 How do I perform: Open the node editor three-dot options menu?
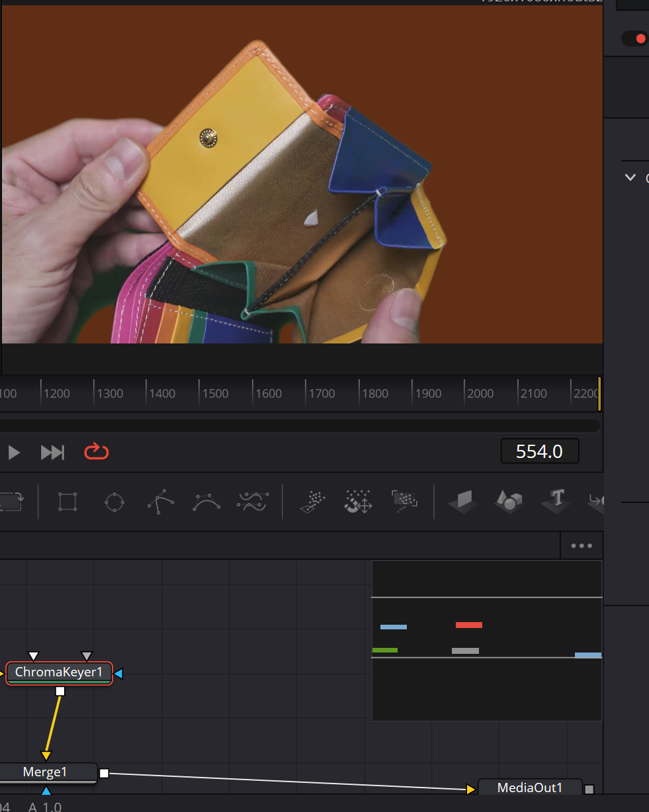[x=582, y=546]
